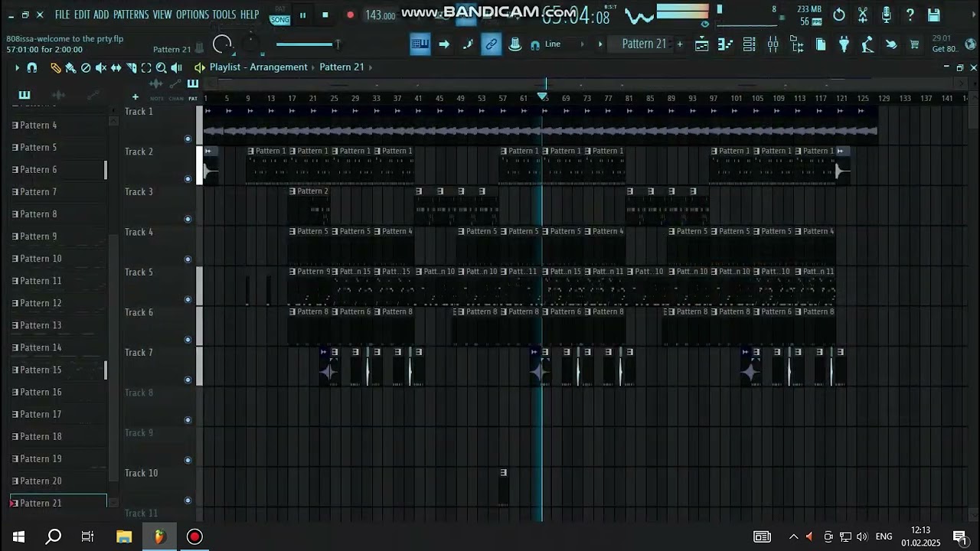The image size is (980, 551).
Task: Select the Paint brush tool
Action: 70,68
